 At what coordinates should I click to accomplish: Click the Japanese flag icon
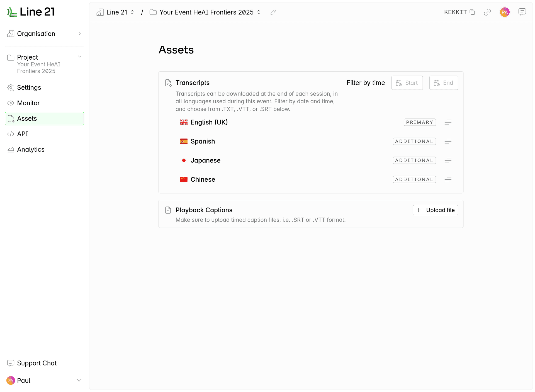click(184, 160)
